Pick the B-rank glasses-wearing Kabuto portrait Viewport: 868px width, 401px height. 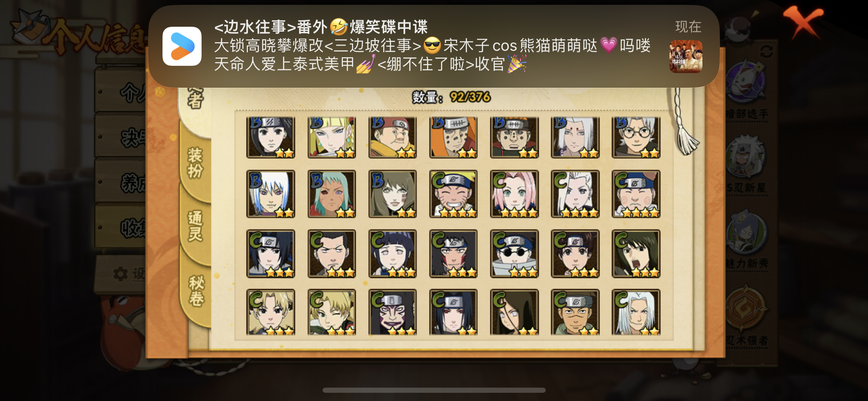636,137
